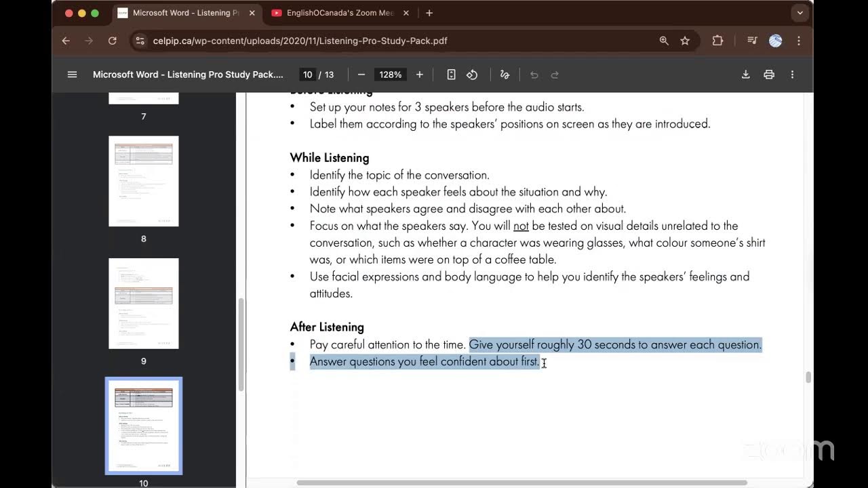Toggle the PDF sidebar hamburger menu
The height and width of the screenshot is (488, 868).
pyautogui.click(x=72, y=75)
